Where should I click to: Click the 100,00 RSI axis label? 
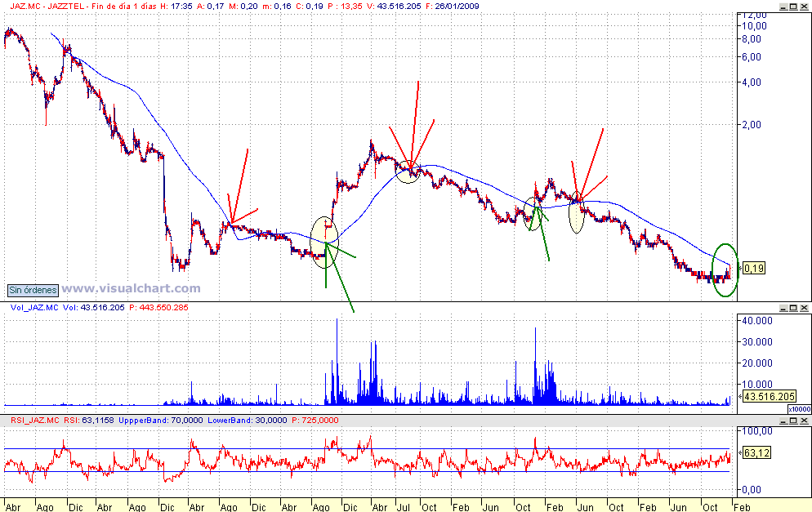[757, 431]
